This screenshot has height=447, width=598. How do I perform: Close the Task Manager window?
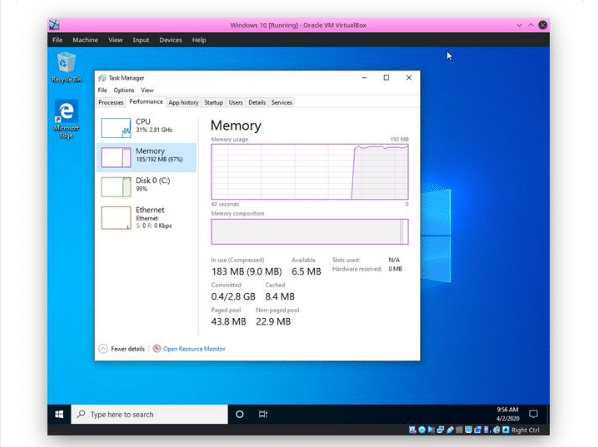click(x=409, y=78)
